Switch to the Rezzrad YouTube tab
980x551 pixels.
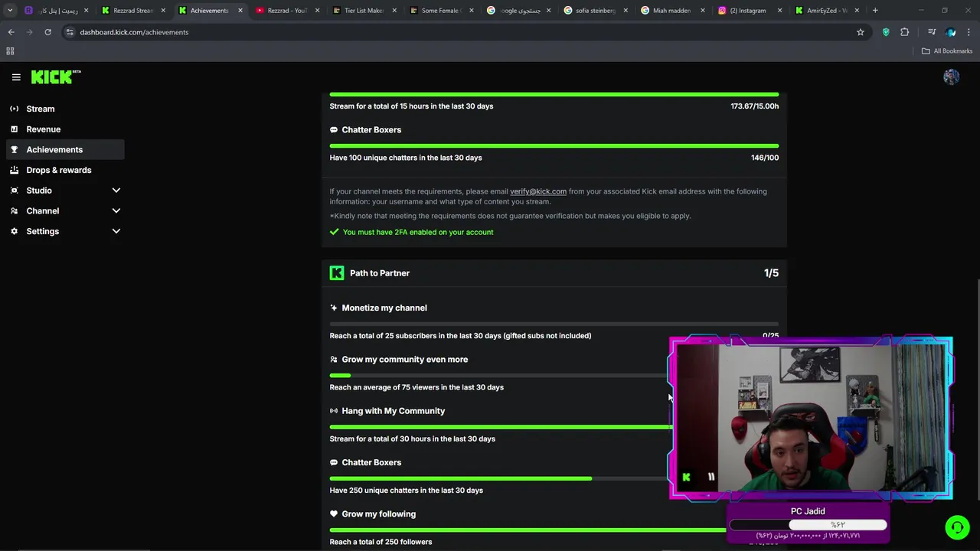(288, 11)
